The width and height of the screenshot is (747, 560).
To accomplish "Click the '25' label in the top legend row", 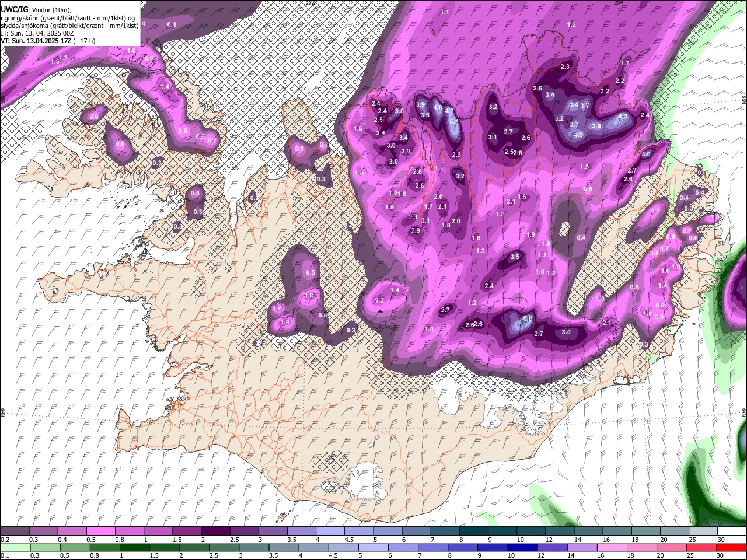I will [x=692, y=540].
